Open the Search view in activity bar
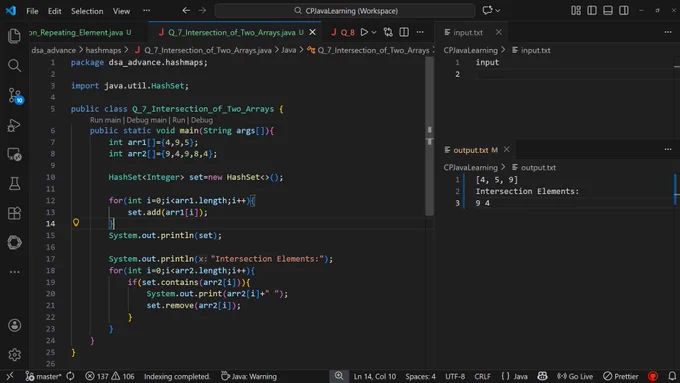Viewport: 680px width, 383px height. tap(14, 65)
